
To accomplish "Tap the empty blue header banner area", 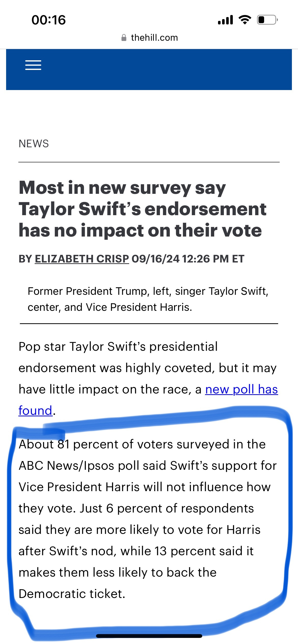I will pos(166,69).
